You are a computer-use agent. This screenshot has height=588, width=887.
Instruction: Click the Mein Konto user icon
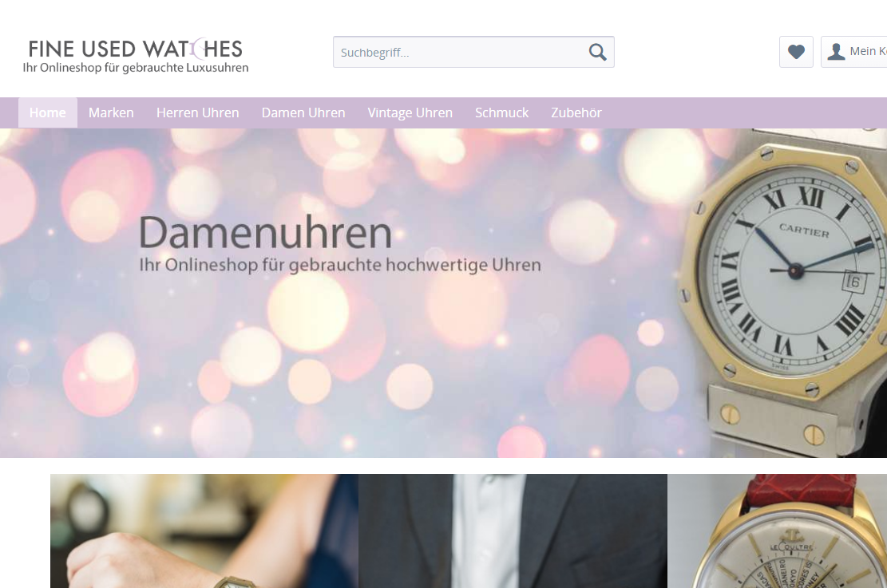click(x=836, y=52)
